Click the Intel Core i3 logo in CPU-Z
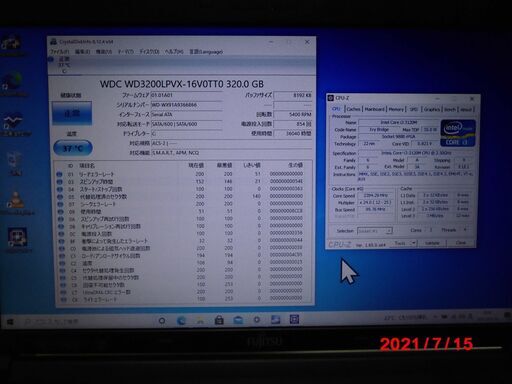Image resolution: width=512 pixels, height=384 pixels. pos(458,133)
